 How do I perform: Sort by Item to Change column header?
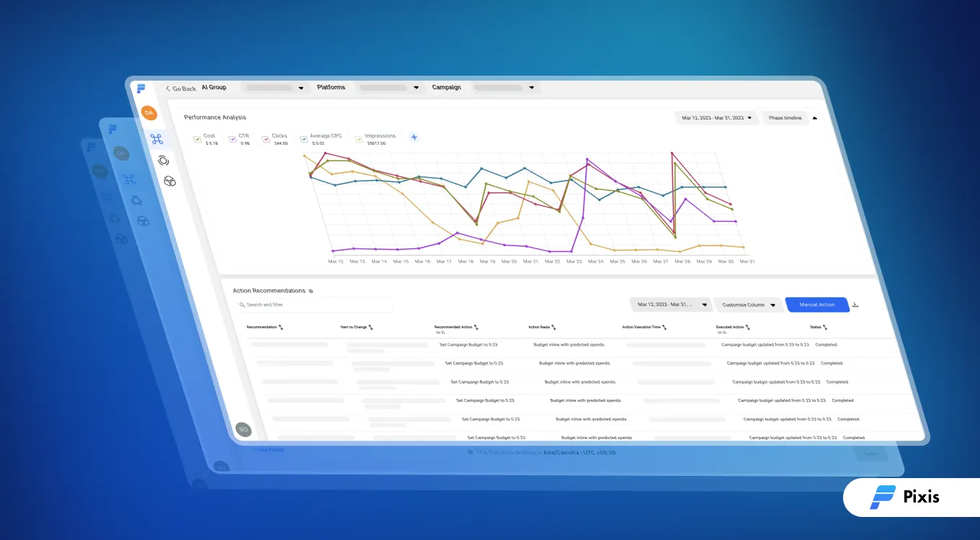click(x=357, y=327)
